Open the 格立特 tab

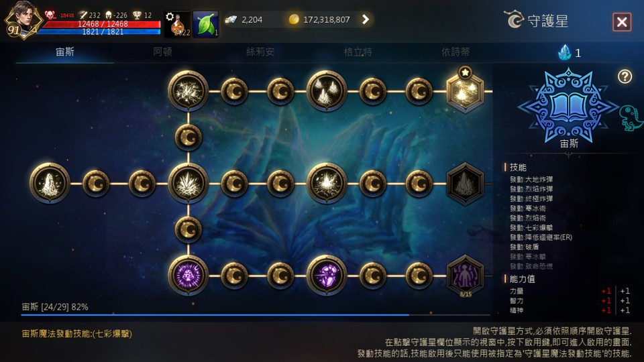tap(358, 52)
